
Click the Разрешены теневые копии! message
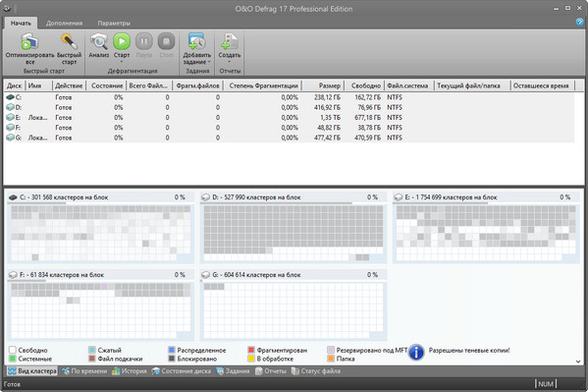click(469, 351)
